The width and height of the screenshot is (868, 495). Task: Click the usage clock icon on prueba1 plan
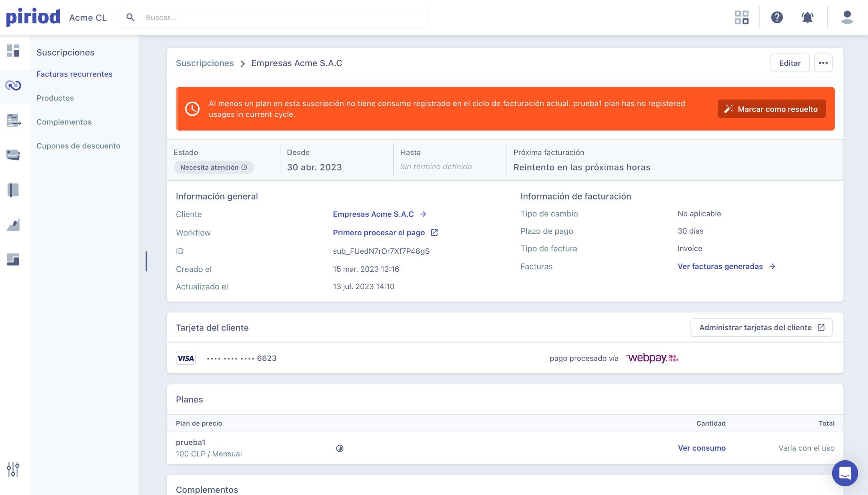pyautogui.click(x=339, y=448)
